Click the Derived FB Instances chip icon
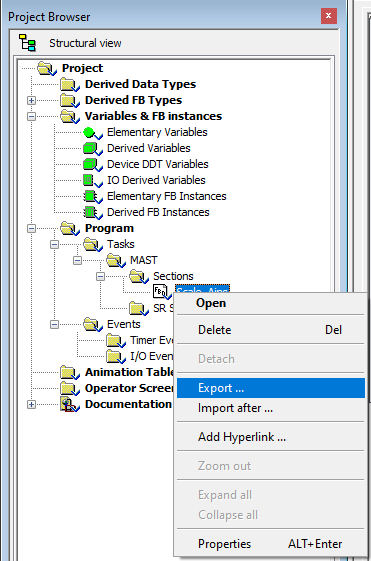This screenshot has width=371, height=561. coord(92,213)
